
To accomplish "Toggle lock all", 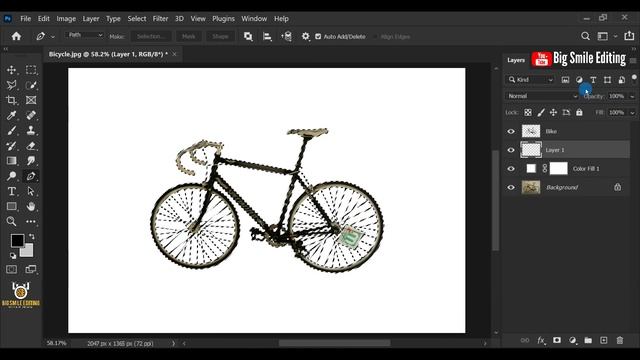I will coord(579,112).
